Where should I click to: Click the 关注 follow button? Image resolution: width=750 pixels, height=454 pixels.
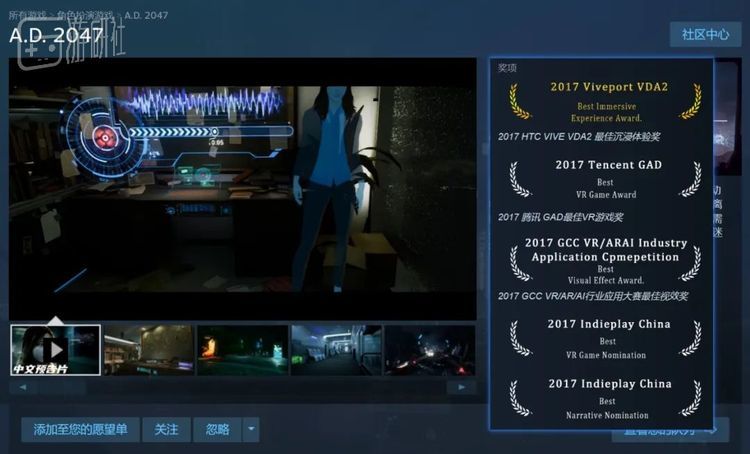click(x=166, y=429)
